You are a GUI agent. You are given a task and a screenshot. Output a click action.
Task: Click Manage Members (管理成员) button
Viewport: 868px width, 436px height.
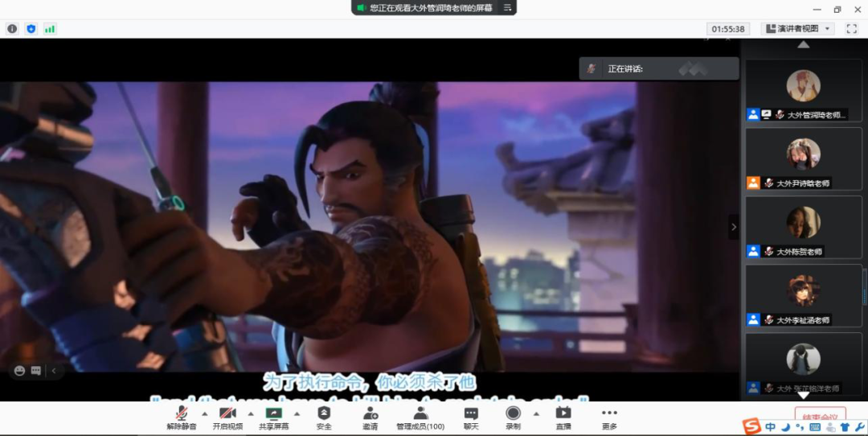click(x=420, y=417)
